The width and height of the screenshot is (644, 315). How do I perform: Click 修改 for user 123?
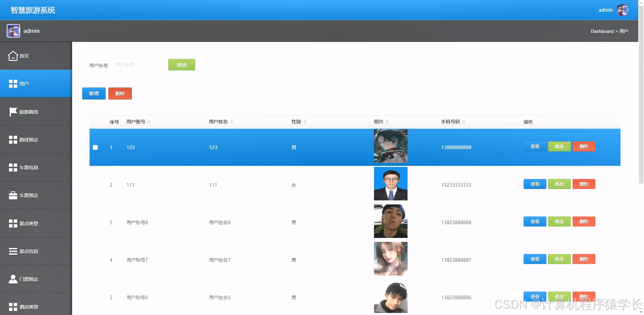coord(559,146)
